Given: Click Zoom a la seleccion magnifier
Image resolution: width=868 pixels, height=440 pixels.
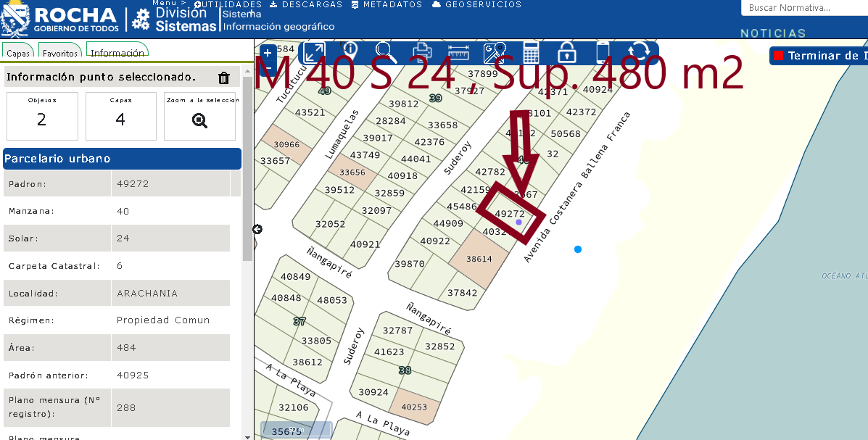Looking at the screenshot, I should pos(199,120).
